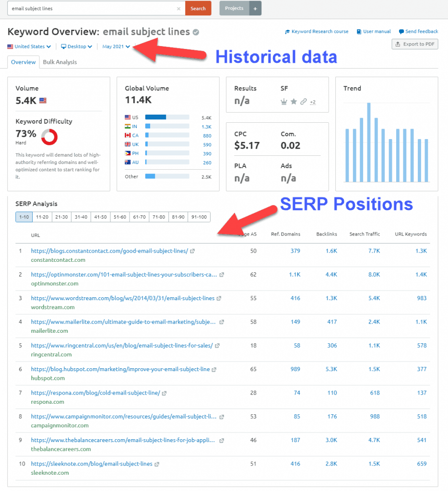Screen dimensions: 448x491
Task: Open the User manual link
Action: point(377,32)
